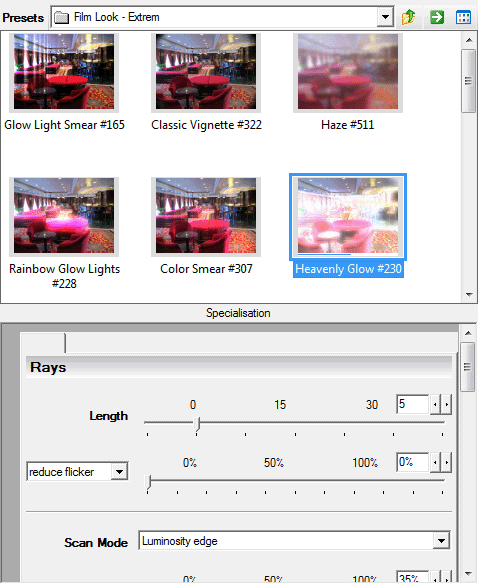Click presets panel scrollbar down arrow
Screen dimensions: 478x584
tap(469, 295)
